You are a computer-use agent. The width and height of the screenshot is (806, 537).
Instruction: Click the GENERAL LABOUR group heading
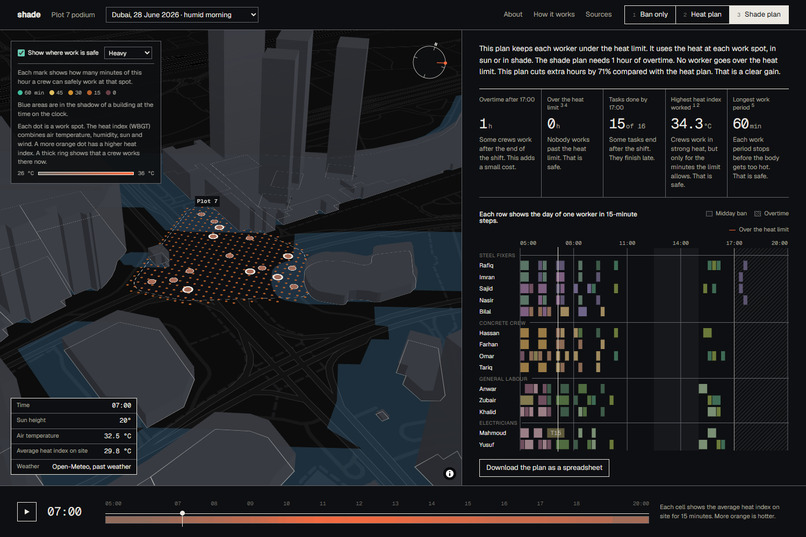(x=503, y=379)
